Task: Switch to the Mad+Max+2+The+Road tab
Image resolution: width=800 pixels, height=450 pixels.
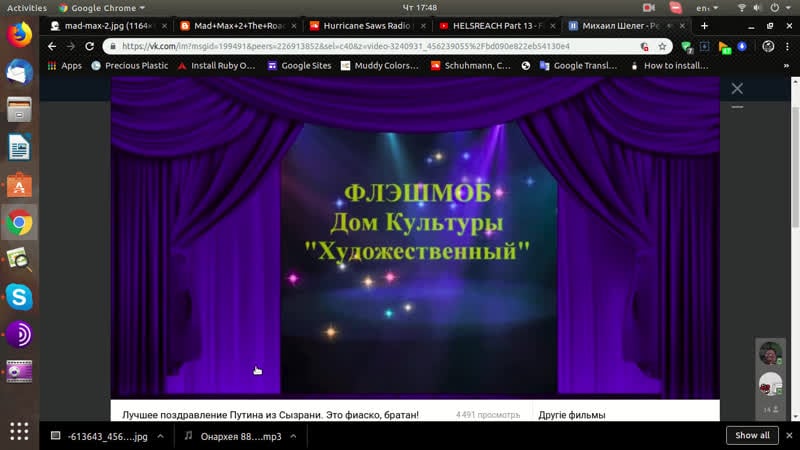Action: (x=238, y=26)
